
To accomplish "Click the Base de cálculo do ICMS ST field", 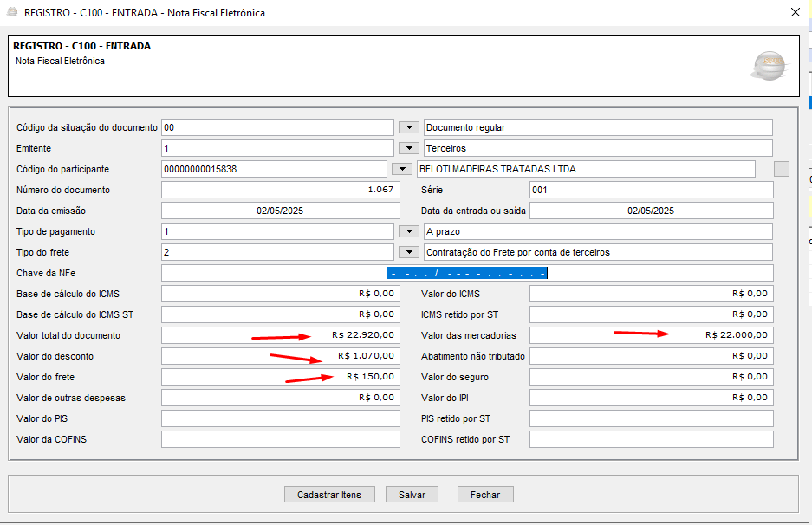I will (x=281, y=314).
